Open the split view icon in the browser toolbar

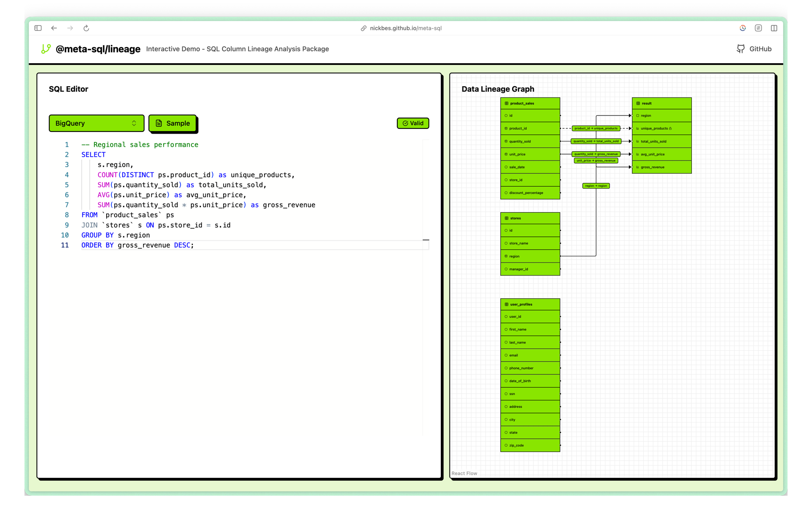[774, 28]
